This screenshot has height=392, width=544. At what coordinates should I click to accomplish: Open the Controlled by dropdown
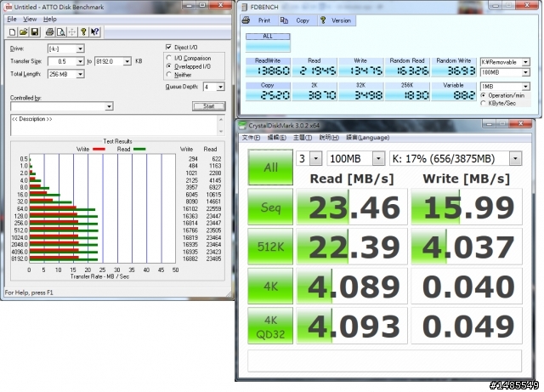110,106
